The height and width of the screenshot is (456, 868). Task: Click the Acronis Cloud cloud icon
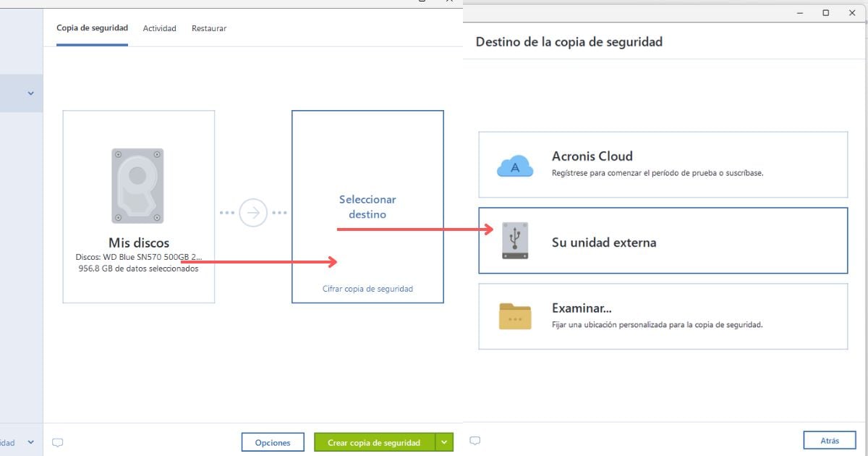tap(515, 166)
